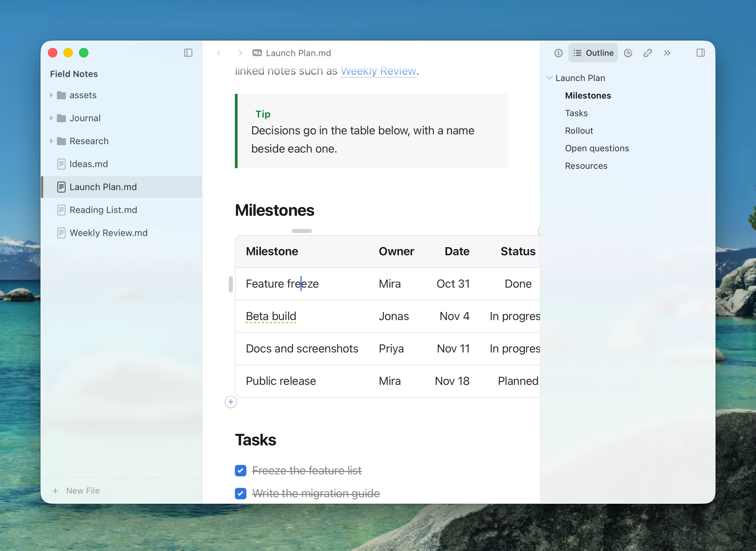Open the document info panel icon
756x551 pixels.
[559, 53]
